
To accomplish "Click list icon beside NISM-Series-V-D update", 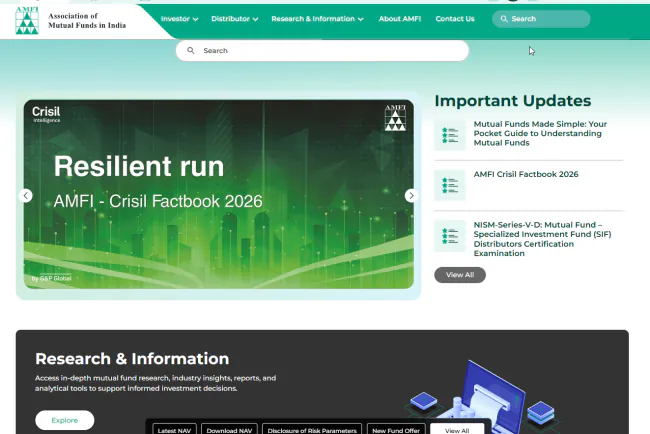I will [x=450, y=236].
